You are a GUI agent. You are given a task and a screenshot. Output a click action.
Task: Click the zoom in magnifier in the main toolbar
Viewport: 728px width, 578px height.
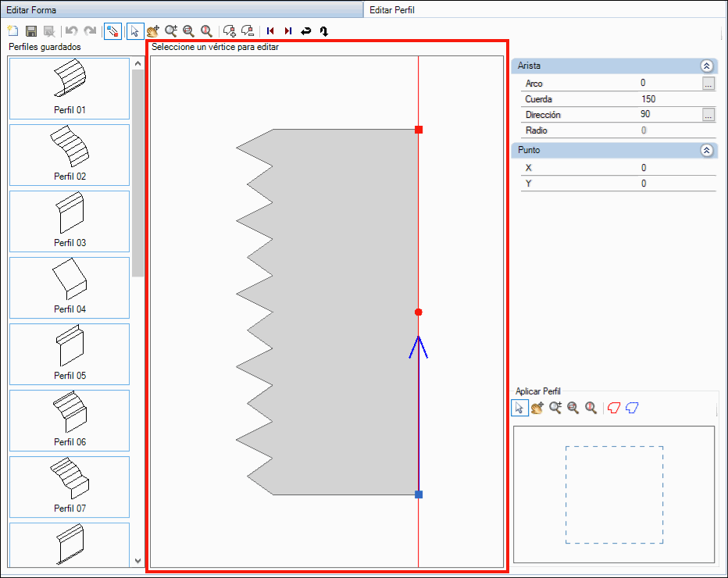click(171, 31)
